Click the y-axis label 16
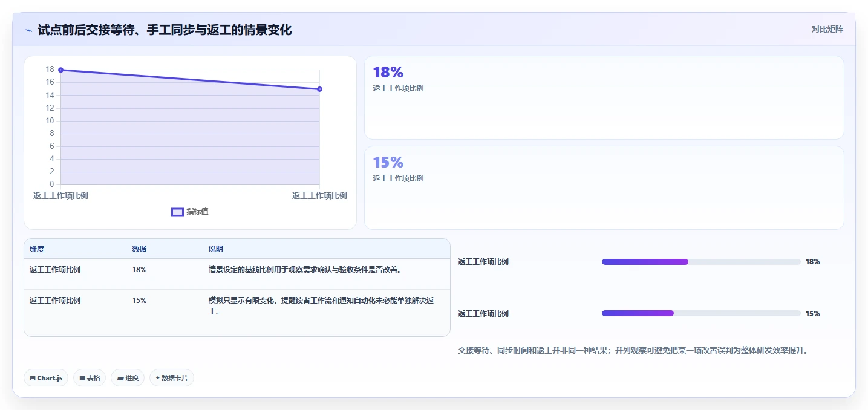This screenshot has width=868, height=410. tap(50, 82)
